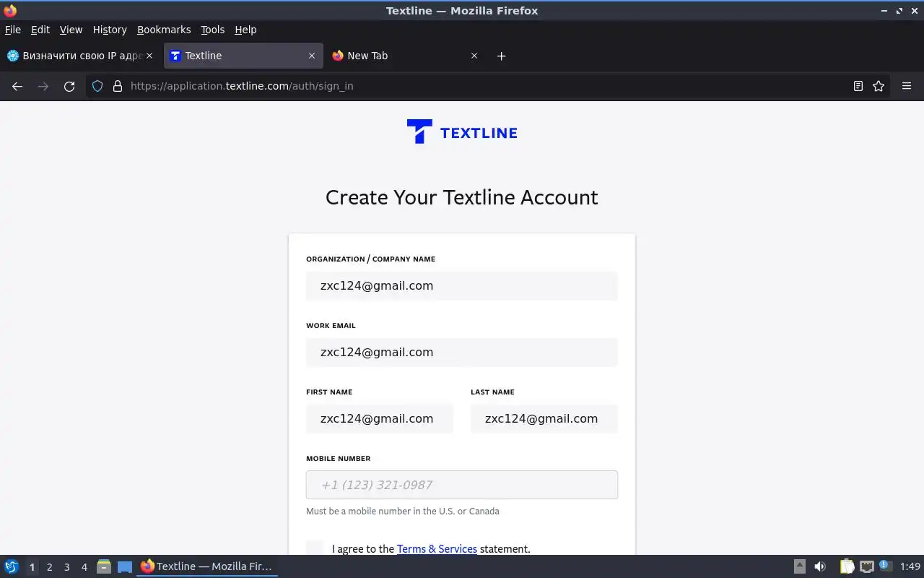Click the Textline logo

coord(462,132)
